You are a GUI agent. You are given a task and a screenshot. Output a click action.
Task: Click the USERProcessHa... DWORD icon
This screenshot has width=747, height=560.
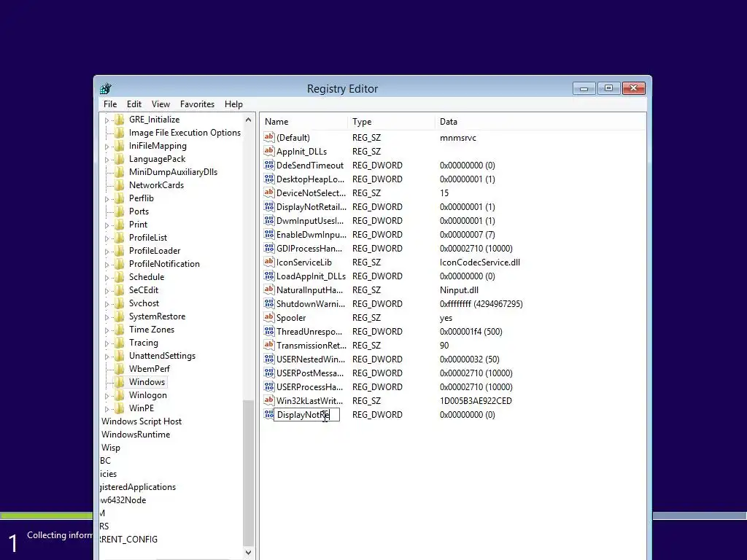[268, 386]
